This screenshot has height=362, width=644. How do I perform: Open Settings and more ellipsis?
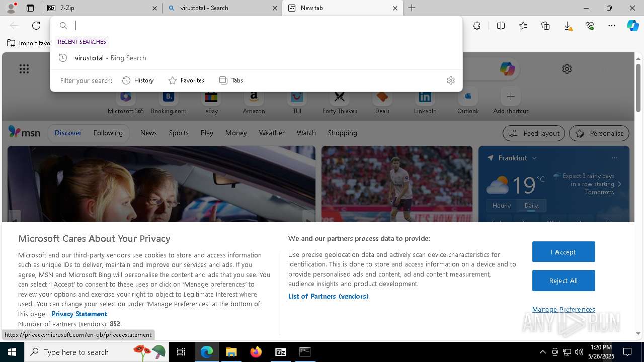coord(612,26)
